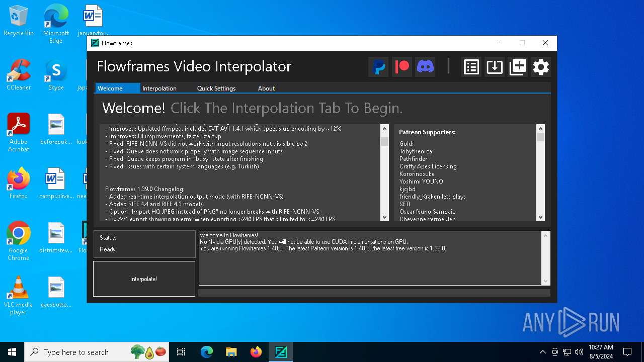The width and height of the screenshot is (644, 362).
Task: Open the Discord server icon
Action: [x=425, y=67]
